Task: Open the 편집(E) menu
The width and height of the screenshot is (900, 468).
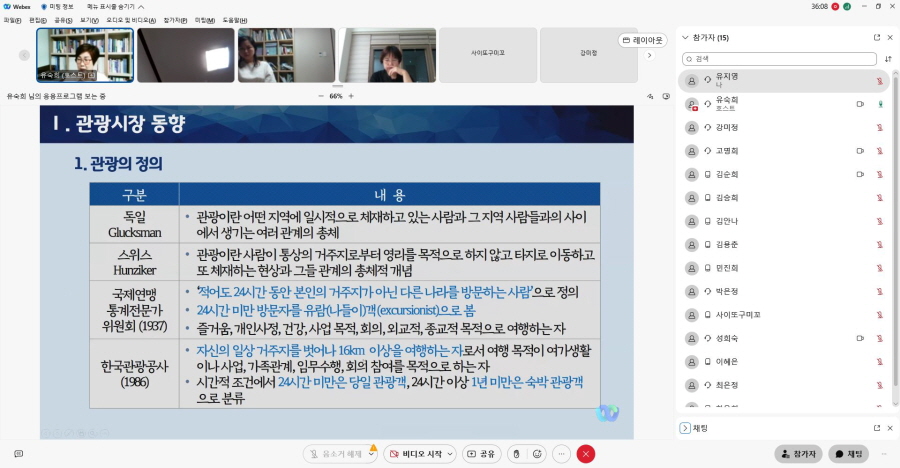Action: 38,20
